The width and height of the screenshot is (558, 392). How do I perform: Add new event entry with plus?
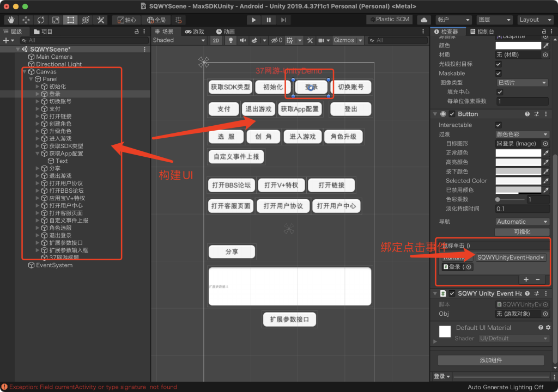tap(526, 280)
